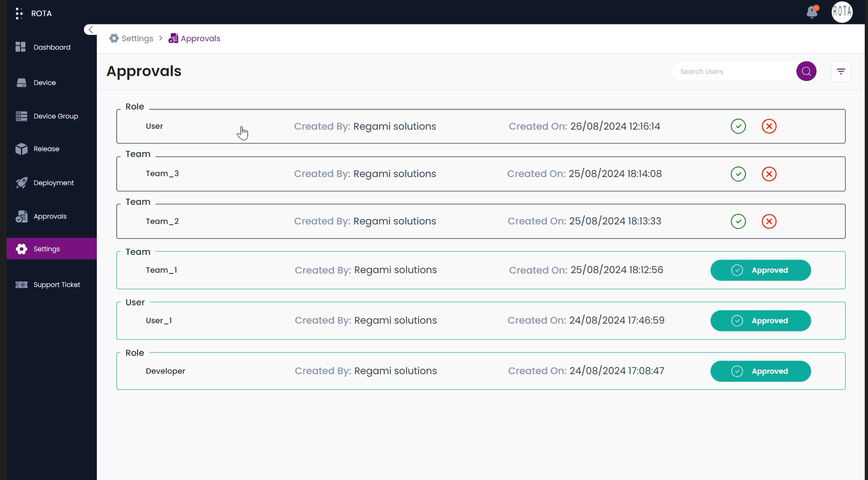
Task: Approve the User role request
Action: click(738, 126)
